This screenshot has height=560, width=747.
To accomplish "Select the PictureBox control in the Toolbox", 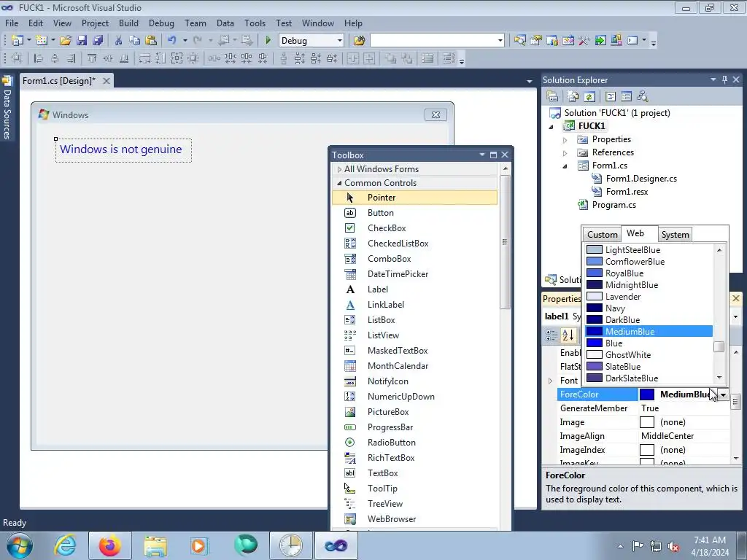I will 414,412.
